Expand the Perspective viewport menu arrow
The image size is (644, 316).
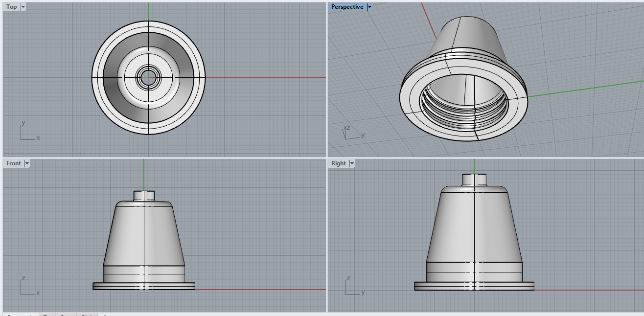[369, 7]
